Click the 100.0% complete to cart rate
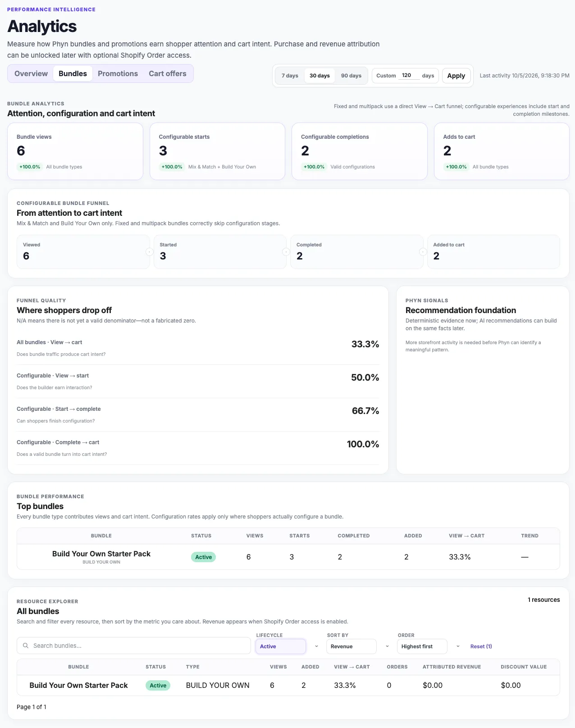The height and width of the screenshot is (728, 575). [363, 444]
